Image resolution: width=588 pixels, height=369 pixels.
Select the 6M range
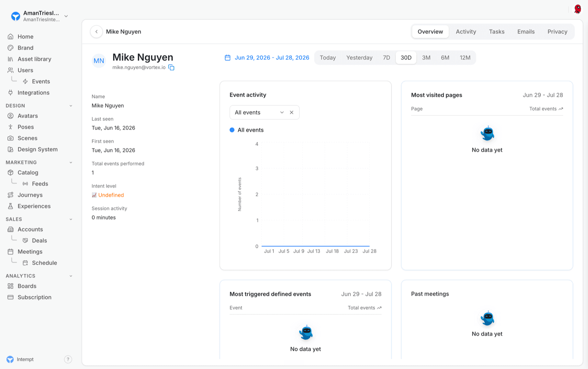pyautogui.click(x=445, y=58)
